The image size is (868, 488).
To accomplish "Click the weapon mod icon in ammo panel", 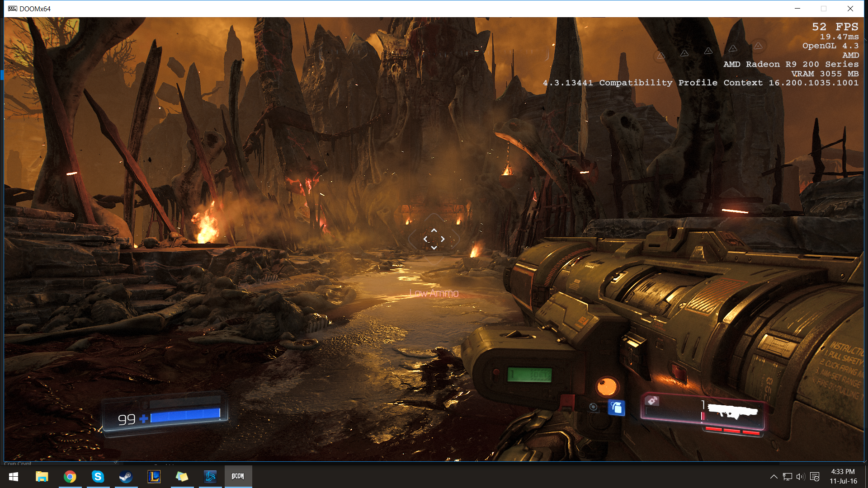I will 652,401.
